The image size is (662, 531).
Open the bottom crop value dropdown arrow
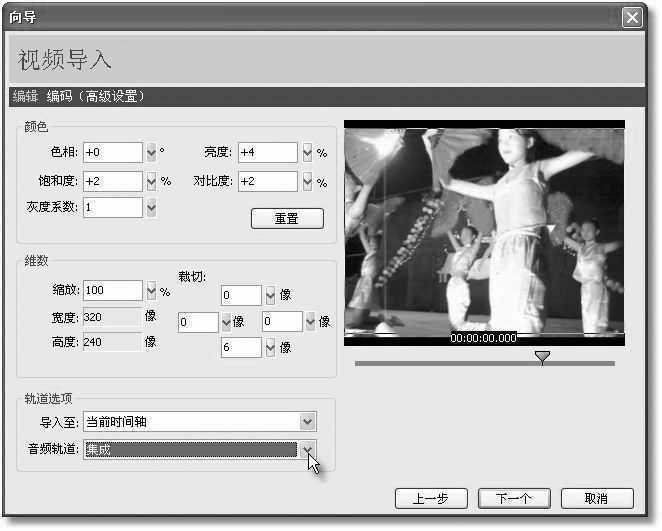[x=270, y=348]
